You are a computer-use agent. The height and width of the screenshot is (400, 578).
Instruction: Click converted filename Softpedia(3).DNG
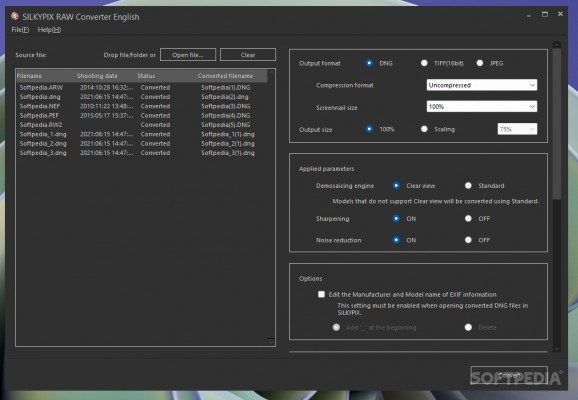pyautogui.click(x=226, y=106)
